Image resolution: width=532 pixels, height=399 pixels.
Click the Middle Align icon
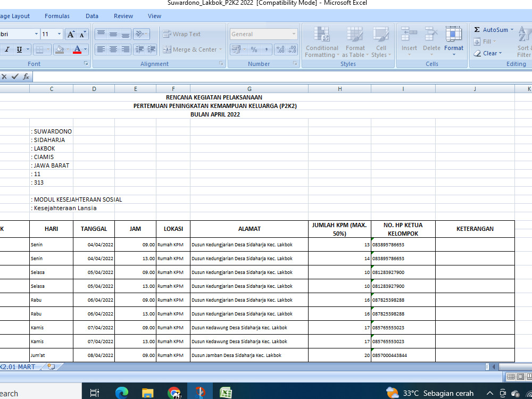click(113, 34)
